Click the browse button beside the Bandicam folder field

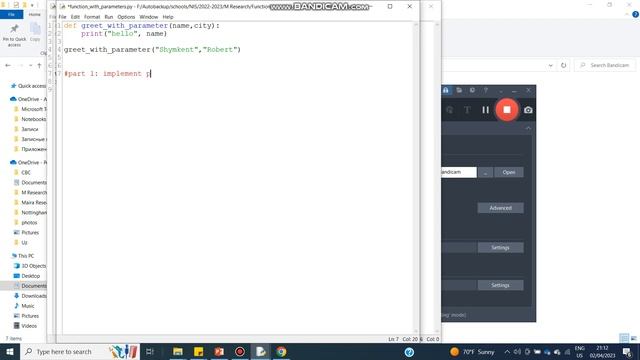click(485, 172)
